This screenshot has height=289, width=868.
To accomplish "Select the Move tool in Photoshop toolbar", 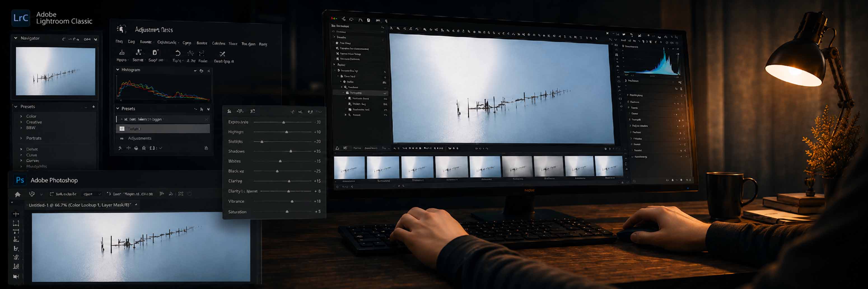I will [16, 214].
